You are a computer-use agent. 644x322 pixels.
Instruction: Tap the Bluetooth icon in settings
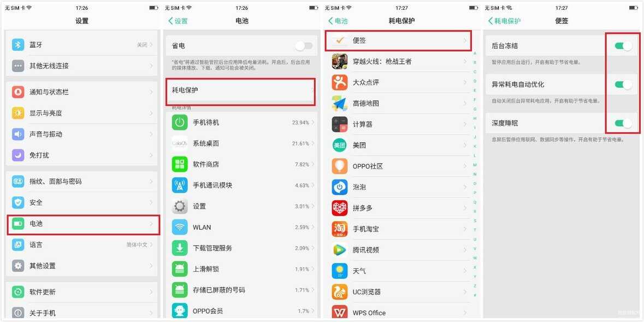[x=18, y=45]
